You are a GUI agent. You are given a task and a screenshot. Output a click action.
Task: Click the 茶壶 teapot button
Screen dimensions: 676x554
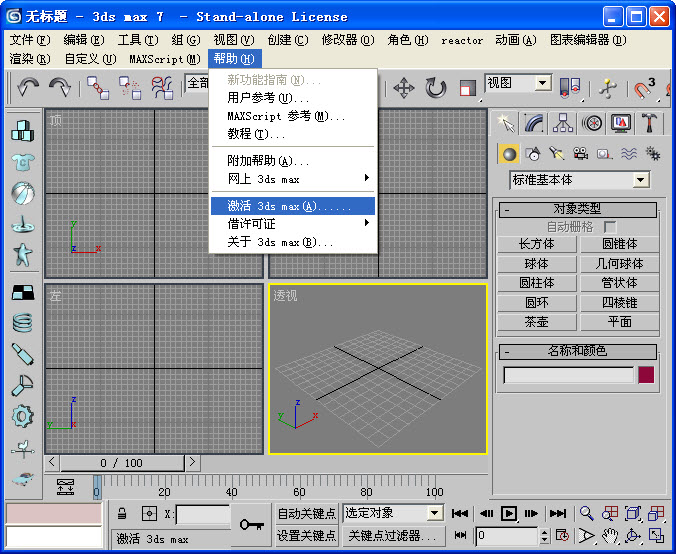(536, 322)
